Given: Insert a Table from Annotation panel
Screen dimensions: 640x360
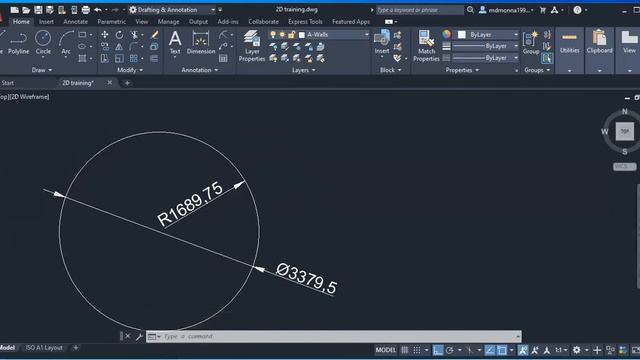Looking at the screenshot, I should (x=223, y=58).
